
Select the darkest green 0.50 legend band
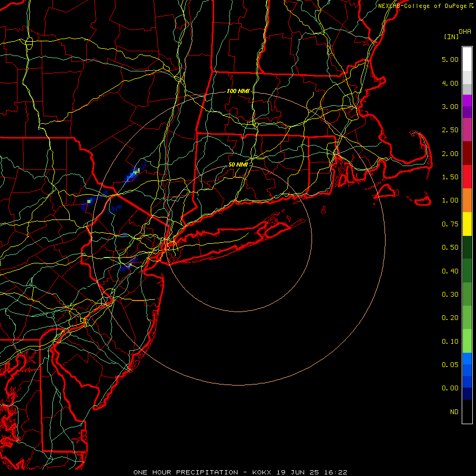[x=467, y=247]
